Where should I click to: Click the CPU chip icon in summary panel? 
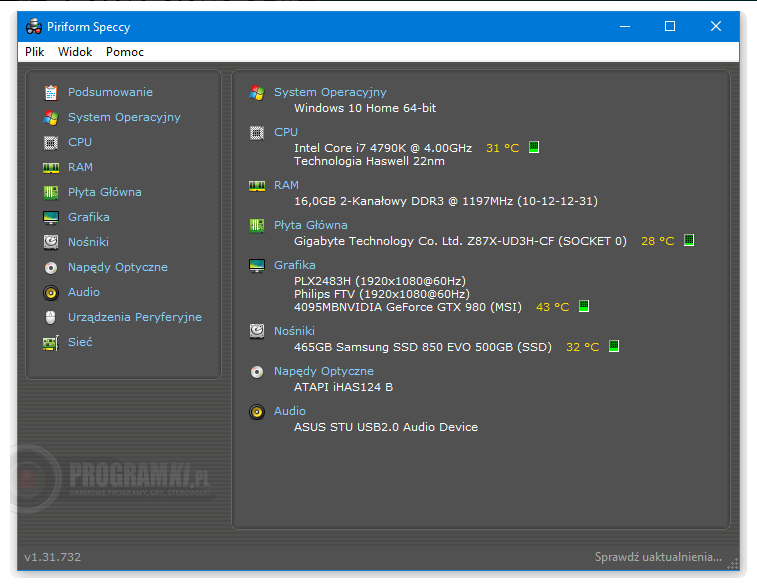click(257, 132)
